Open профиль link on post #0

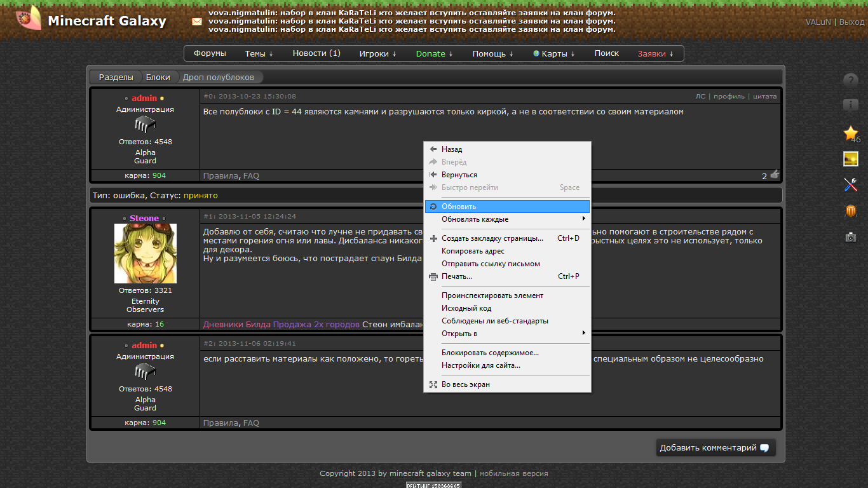point(729,97)
